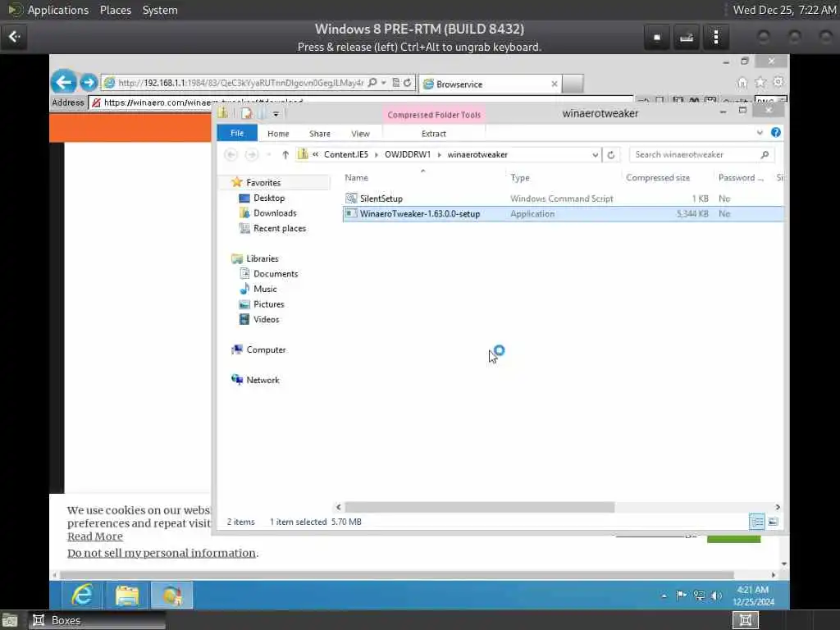Click the Compressed Folder Tools contextual tab
The height and width of the screenshot is (630, 840).
tap(434, 115)
